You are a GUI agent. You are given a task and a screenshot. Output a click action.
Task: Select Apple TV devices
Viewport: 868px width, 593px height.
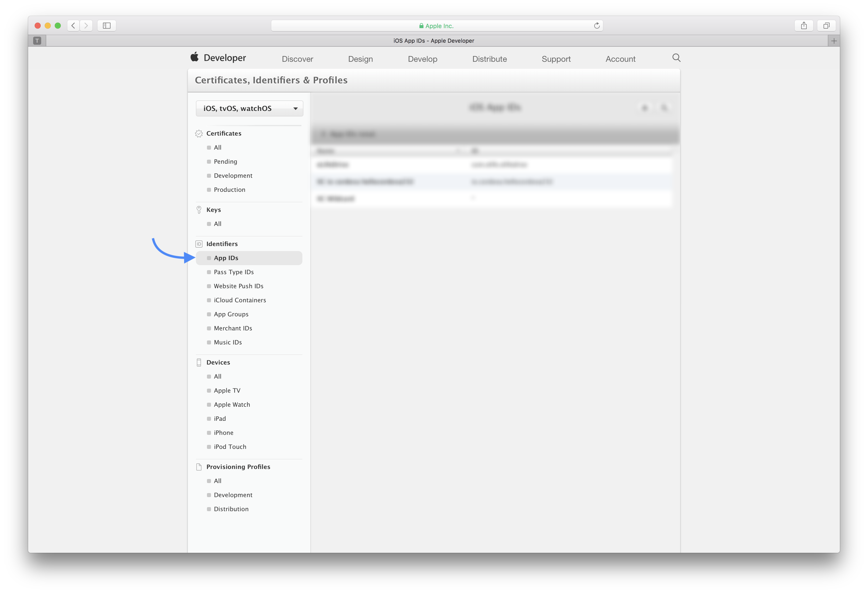227,391
